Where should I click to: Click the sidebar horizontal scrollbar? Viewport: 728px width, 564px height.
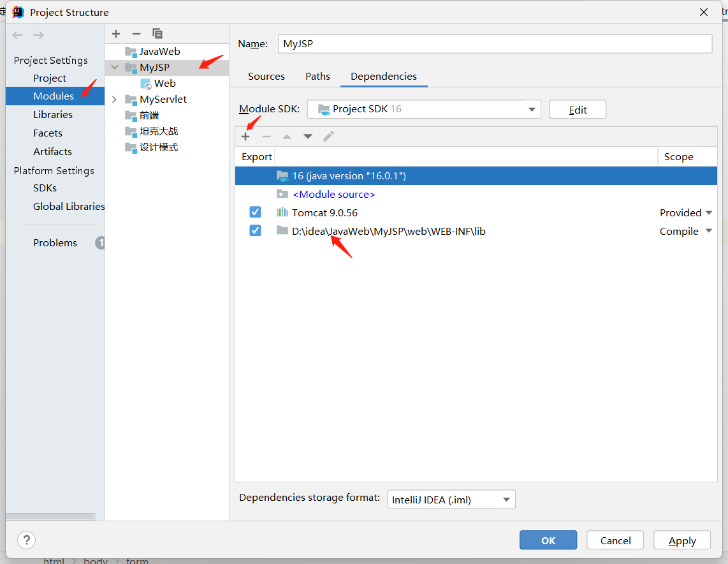pos(50,516)
